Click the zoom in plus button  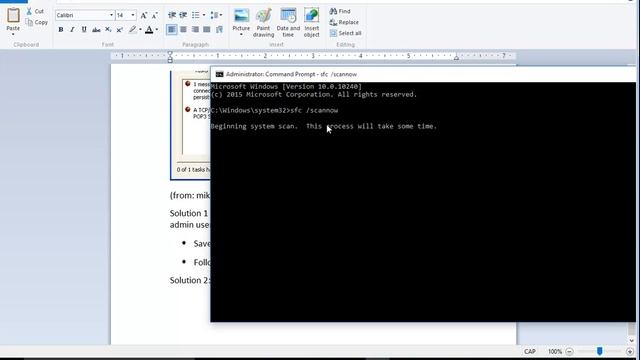tap(630, 351)
